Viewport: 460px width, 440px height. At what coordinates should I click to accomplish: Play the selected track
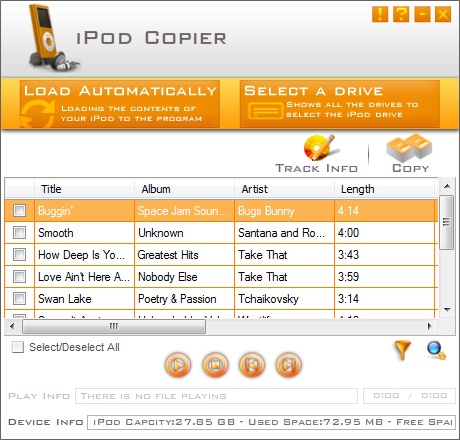[x=178, y=365]
